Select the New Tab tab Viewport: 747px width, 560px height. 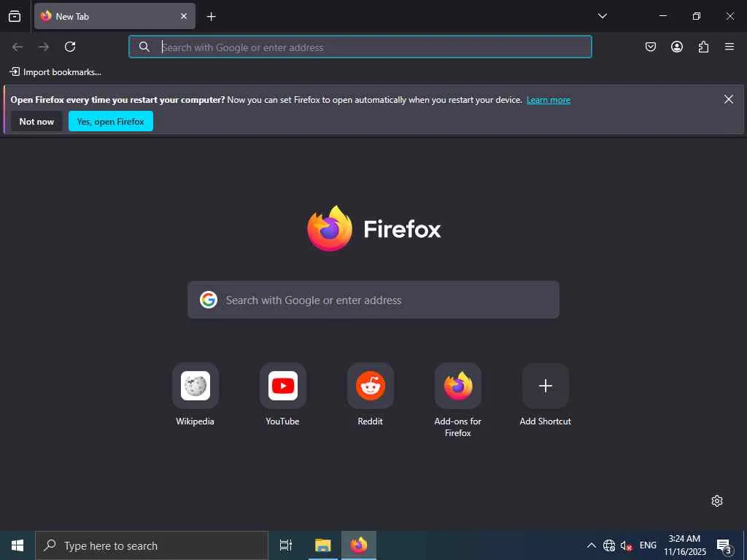click(115, 16)
